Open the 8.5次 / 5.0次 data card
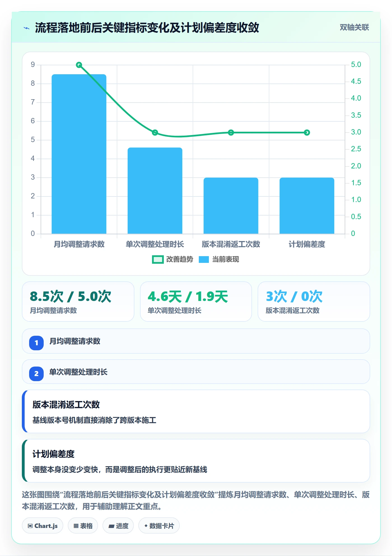This screenshot has height=556, width=392. tap(78, 302)
